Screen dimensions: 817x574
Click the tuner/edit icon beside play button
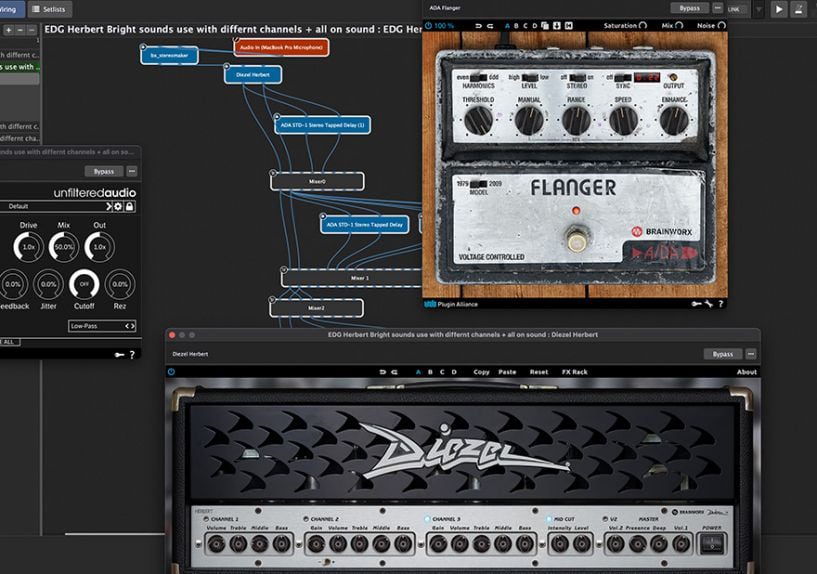tap(798, 9)
